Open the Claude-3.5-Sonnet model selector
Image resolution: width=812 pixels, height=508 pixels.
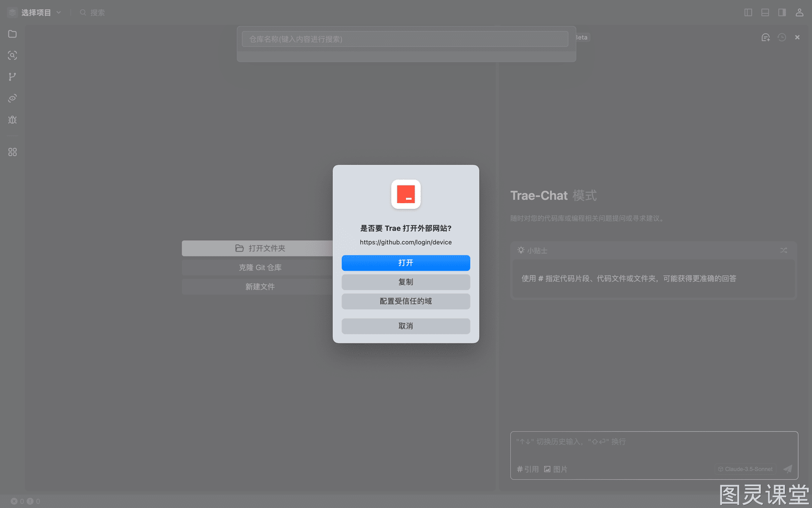click(746, 469)
